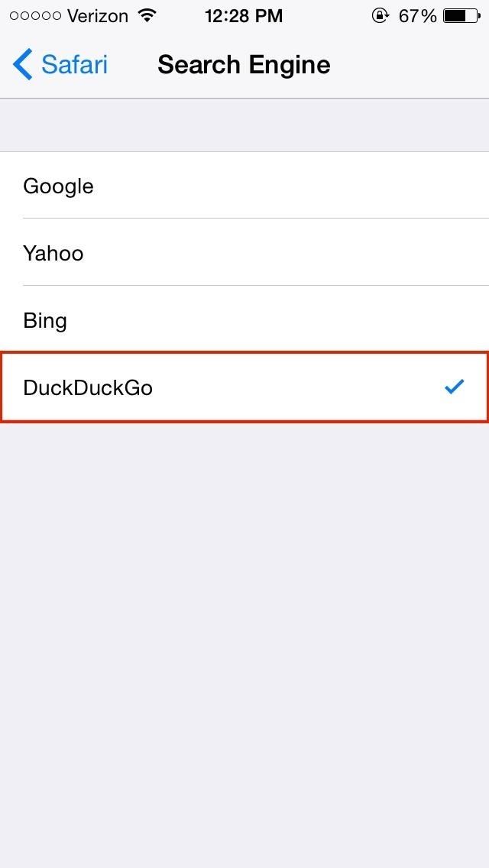Select Yahoo as the search engine
Viewport: 489px width, 868px height.
coord(244,253)
